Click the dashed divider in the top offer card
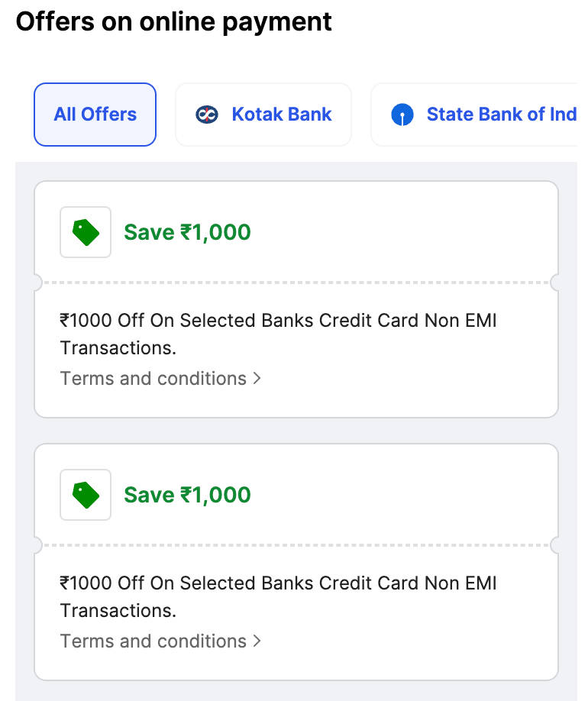Image resolution: width=588 pixels, height=701 pixels. coord(296,283)
